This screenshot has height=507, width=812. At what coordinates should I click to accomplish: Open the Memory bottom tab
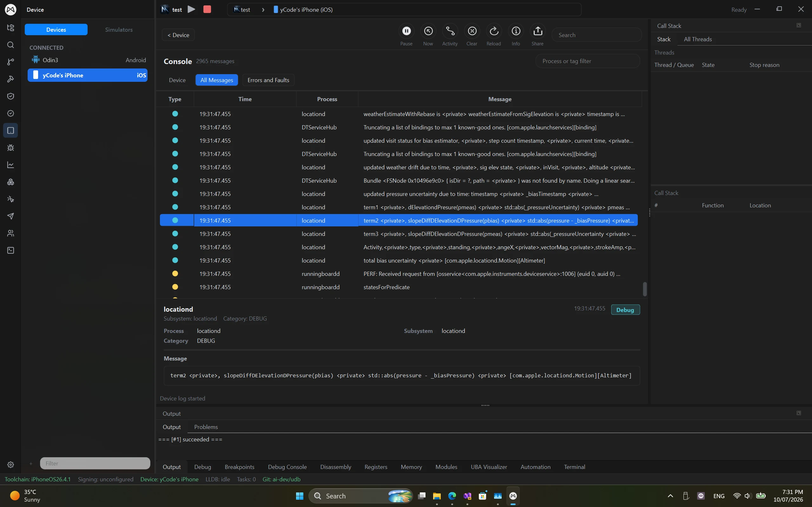[x=411, y=467]
